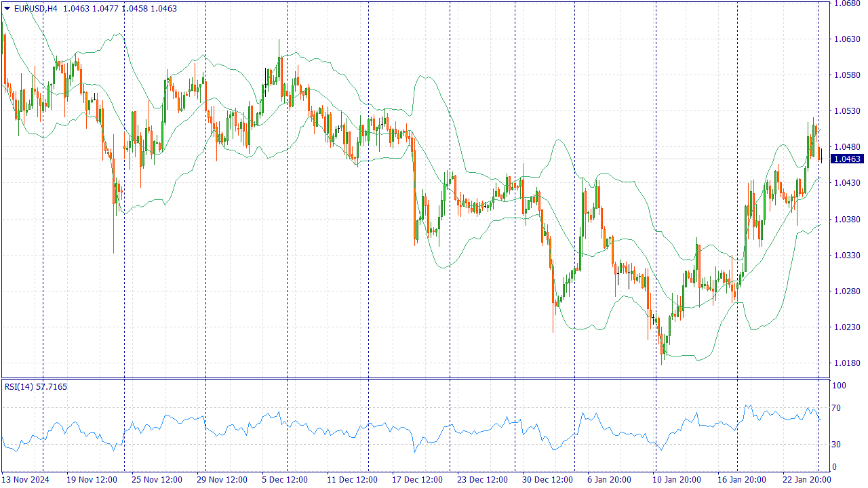Click the 1.0680 price scale label

click(847, 3)
